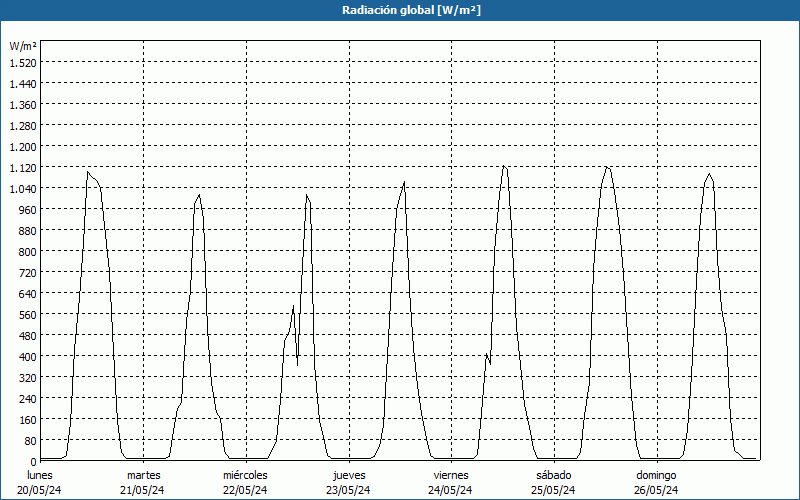The height and width of the screenshot is (500, 800).
Task: Click the '1.200' y-axis value
Action: [23, 146]
